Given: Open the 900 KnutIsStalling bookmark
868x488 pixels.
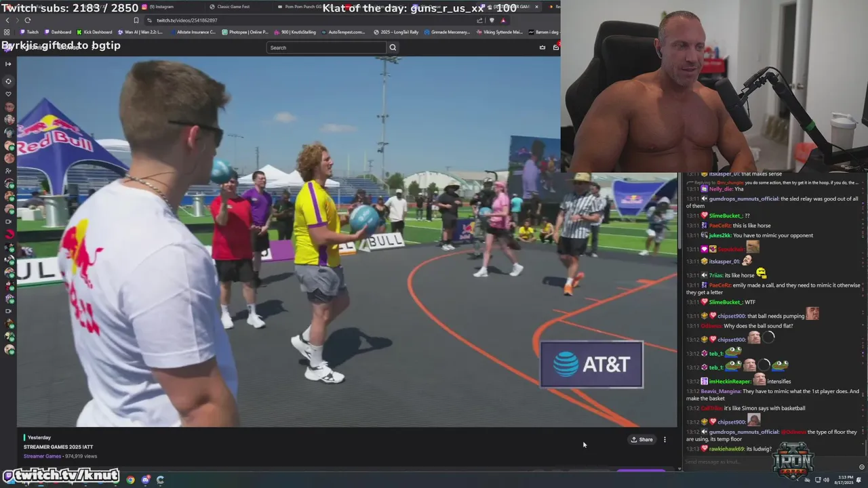Looking at the screenshot, I should click(x=295, y=32).
